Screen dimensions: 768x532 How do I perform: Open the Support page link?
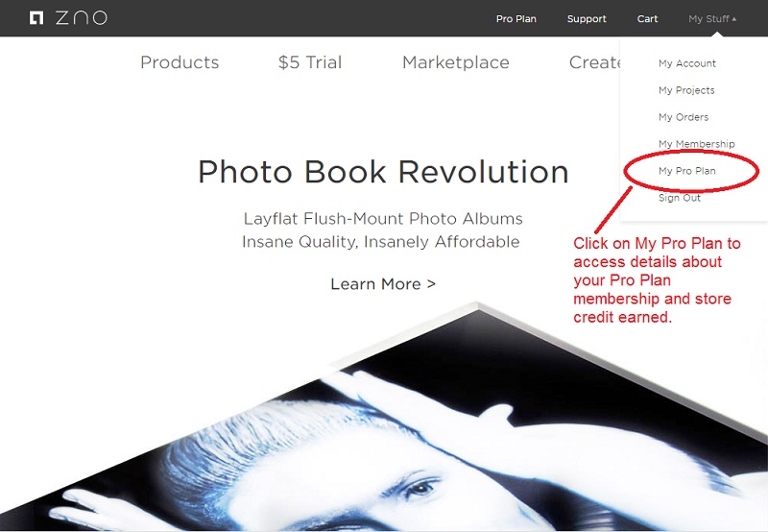click(587, 18)
